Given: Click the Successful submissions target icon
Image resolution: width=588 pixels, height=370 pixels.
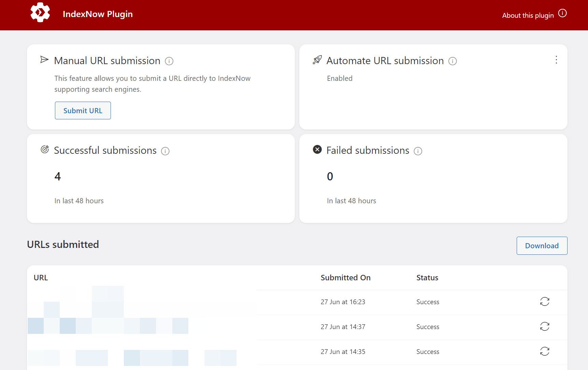Looking at the screenshot, I should (x=45, y=149).
